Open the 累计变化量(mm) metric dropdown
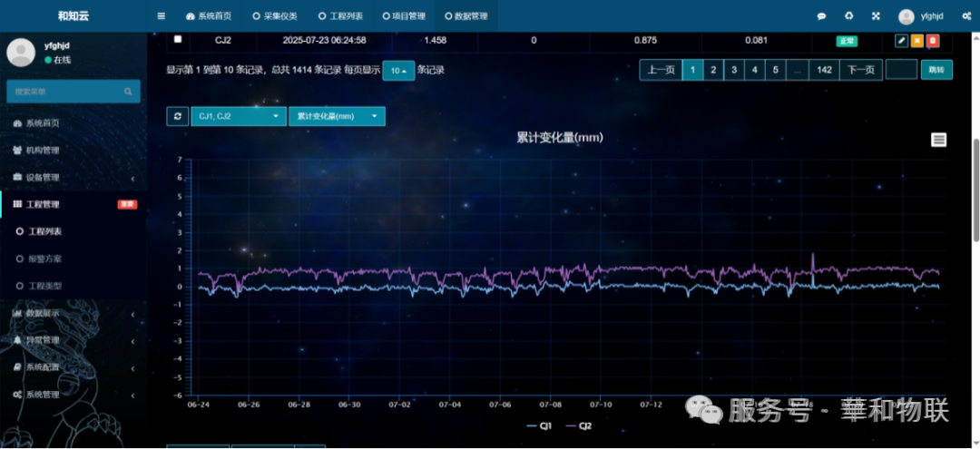The image size is (980, 449). (x=337, y=116)
